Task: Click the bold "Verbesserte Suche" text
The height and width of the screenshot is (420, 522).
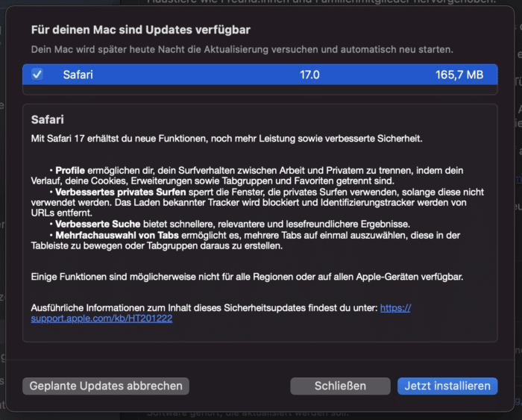Action: coord(98,224)
